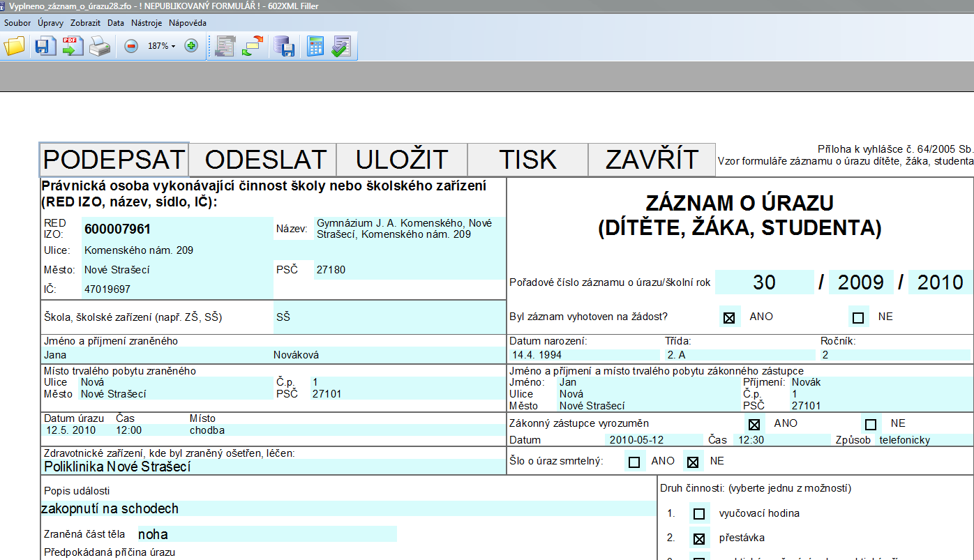
Task: Click the ZAVŘÍT form button
Action: (x=652, y=160)
